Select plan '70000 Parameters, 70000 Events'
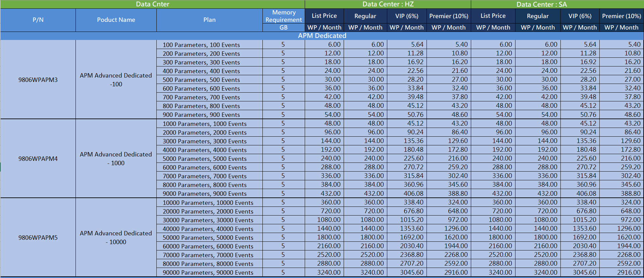The height and width of the screenshot is (278, 644). (x=209, y=255)
